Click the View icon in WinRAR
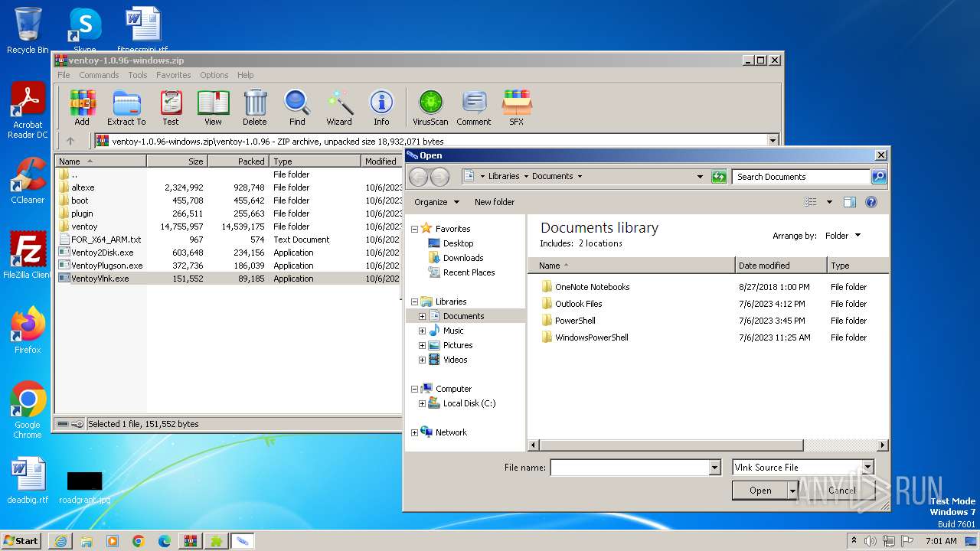Screen dimensions: 980x551 213,108
